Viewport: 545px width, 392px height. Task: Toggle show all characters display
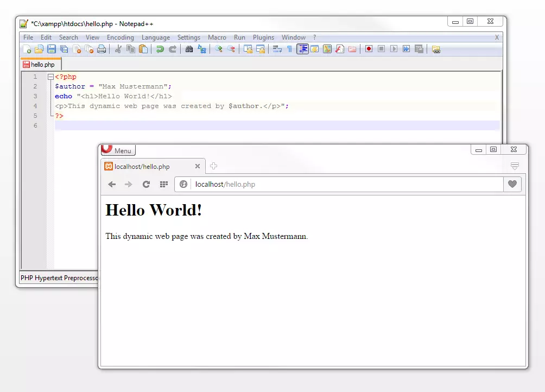290,49
